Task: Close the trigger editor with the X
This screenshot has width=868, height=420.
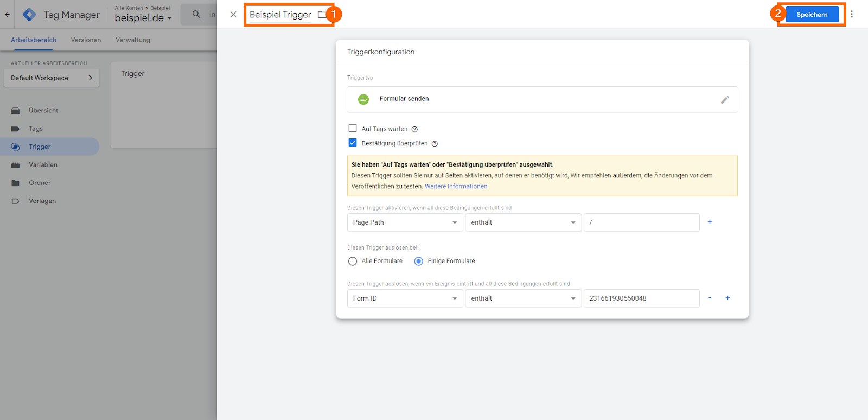Action: tap(233, 15)
